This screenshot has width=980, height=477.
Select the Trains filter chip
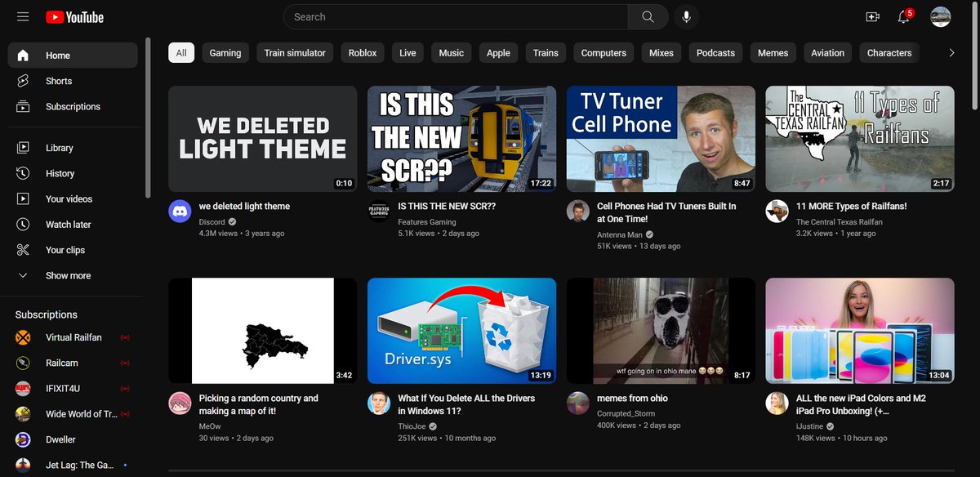pyautogui.click(x=546, y=53)
